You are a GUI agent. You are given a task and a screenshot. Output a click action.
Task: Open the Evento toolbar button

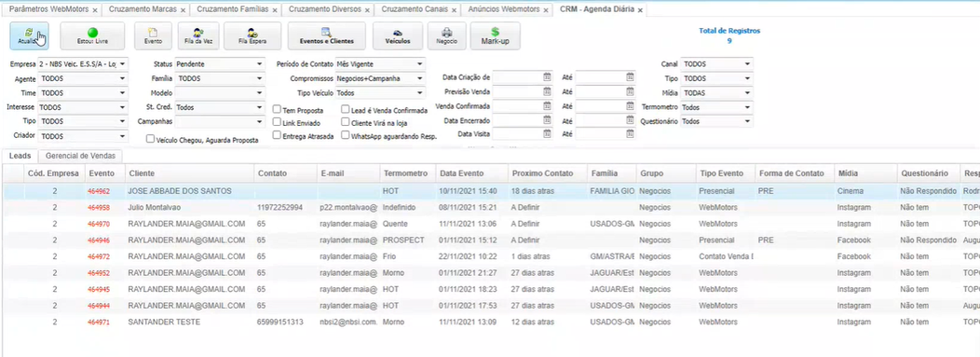(153, 35)
